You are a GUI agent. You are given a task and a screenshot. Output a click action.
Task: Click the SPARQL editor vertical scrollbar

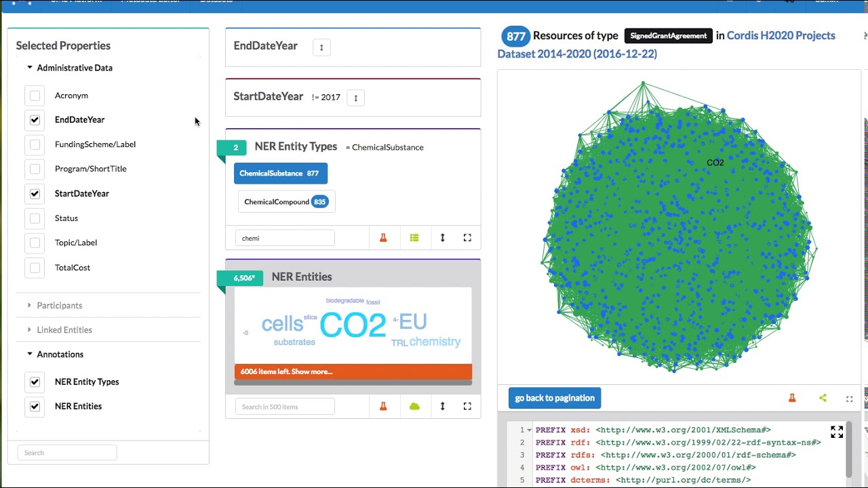(x=848, y=449)
